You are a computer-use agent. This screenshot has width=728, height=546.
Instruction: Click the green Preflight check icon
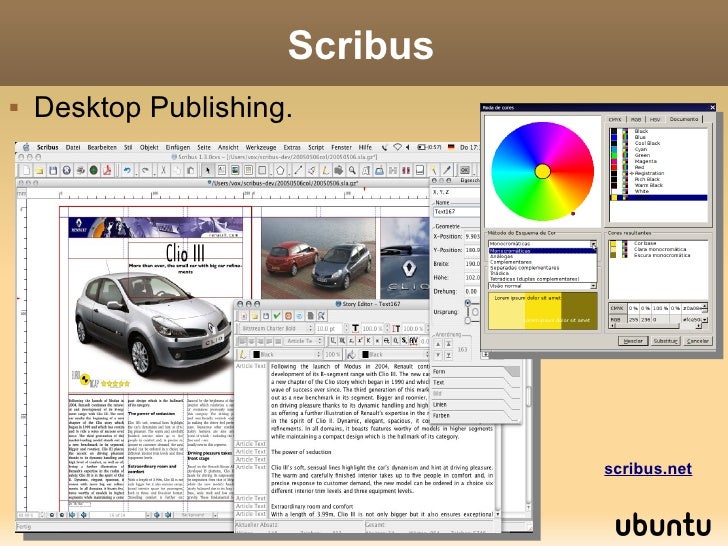point(93,170)
